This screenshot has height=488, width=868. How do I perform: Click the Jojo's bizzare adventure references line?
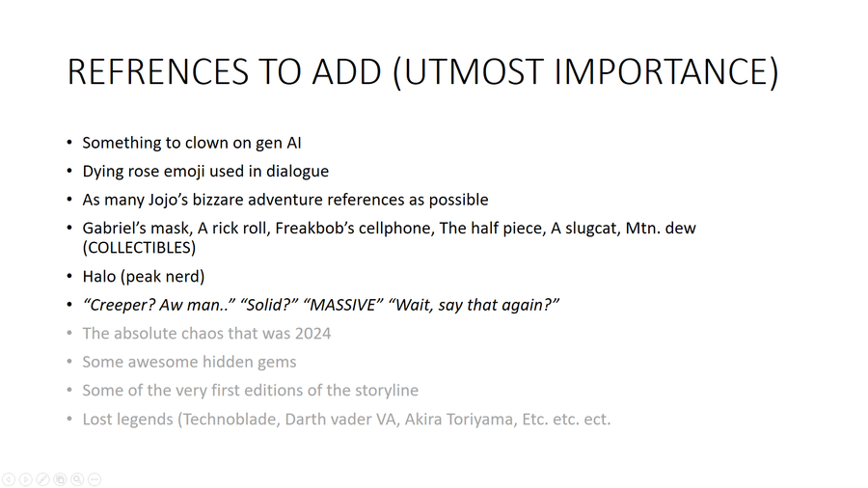(285, 200)
